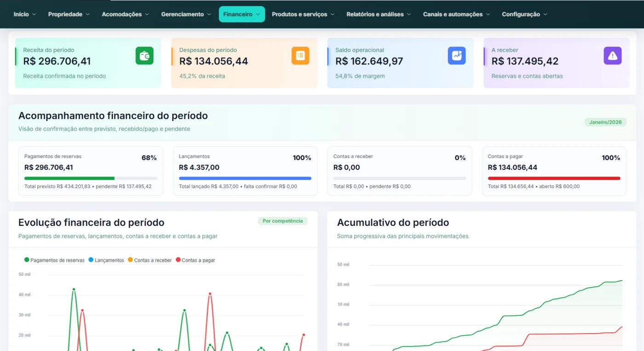Click the Evolução financeira do período heading

coord(91,223)
